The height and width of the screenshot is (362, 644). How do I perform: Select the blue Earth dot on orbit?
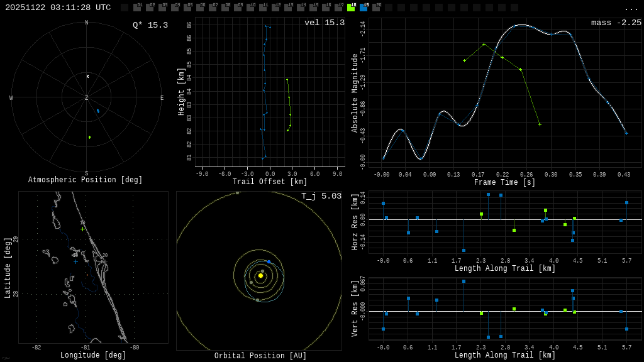tap(269, 261)
